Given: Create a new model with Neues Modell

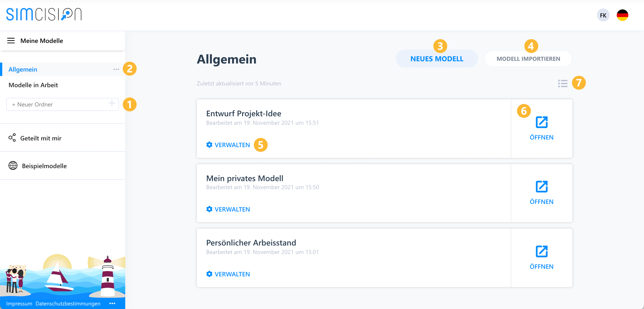Looking at the screenshot, I should [437, 59].
